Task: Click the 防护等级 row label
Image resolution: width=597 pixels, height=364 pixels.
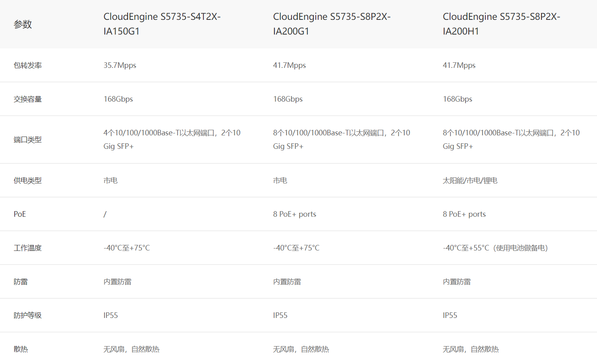Action: coord(27,316)
